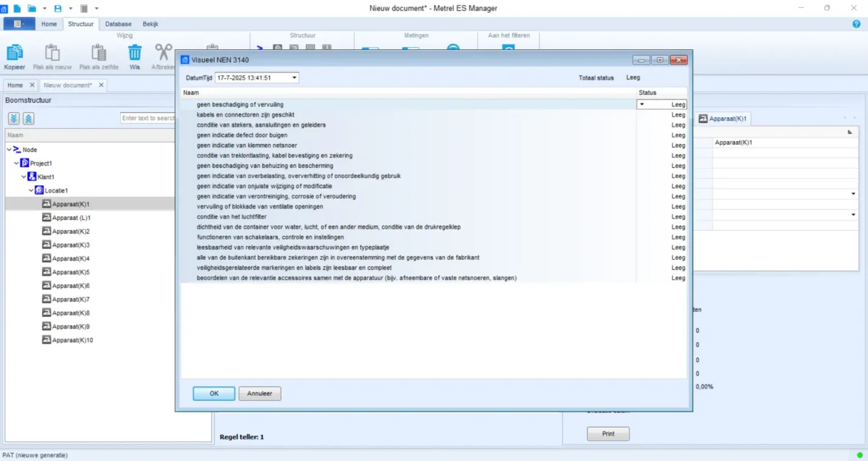
Task: Open help via the blue question mark
Action: (856, 24)
